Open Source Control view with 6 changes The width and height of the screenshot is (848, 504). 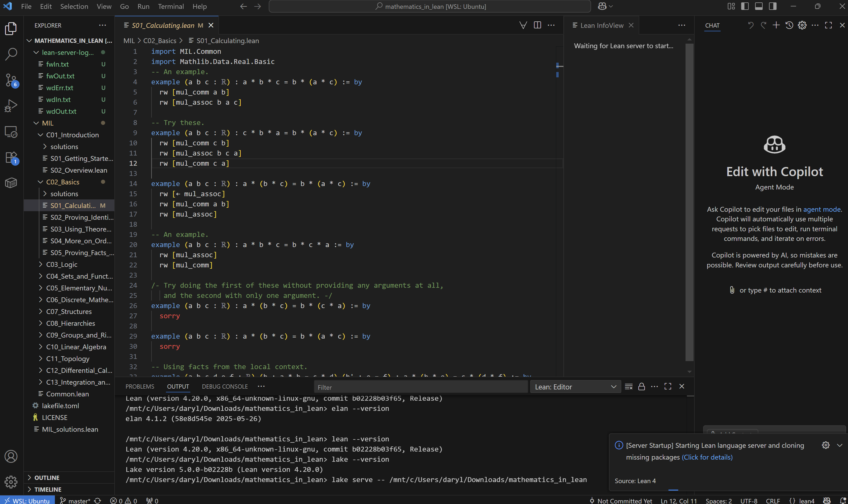pyautogui.click(x=11, y=80)
